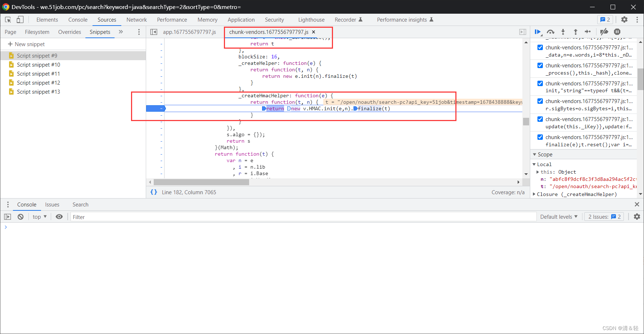
Task: Switch to the Network tab
Action: point(136,19)
